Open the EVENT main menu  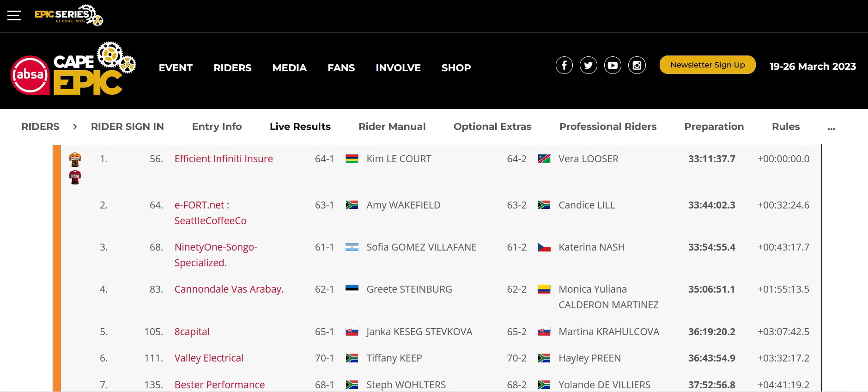point(176,68)
